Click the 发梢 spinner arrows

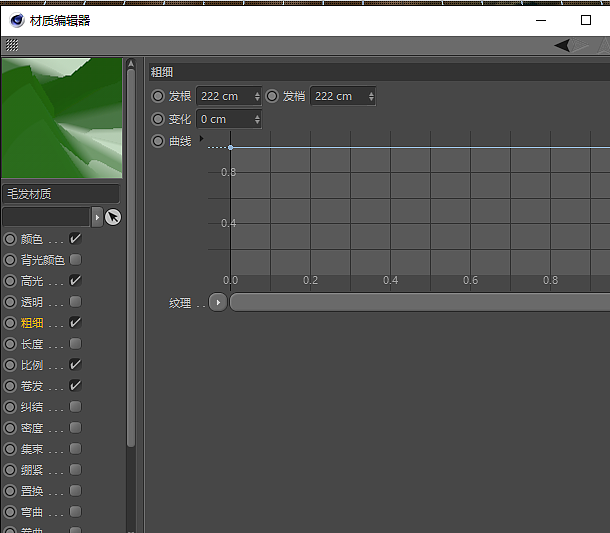pyautogui.click(x=371, y=96)
